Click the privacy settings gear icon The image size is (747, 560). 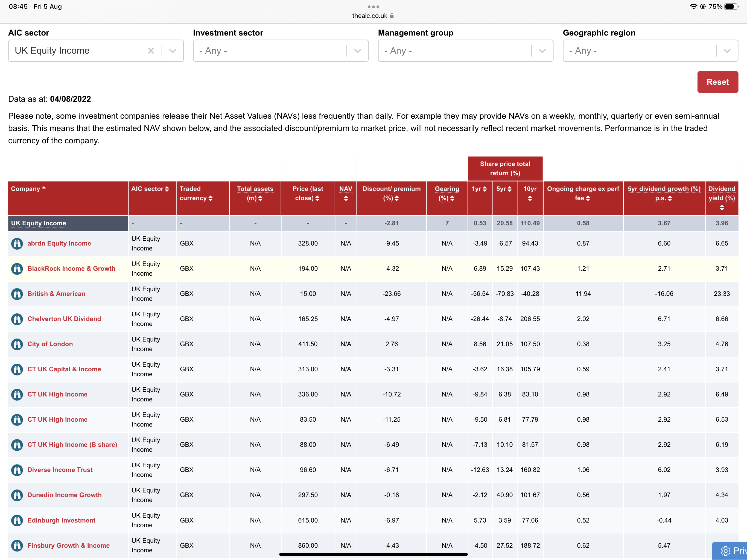click(x=725, y=551)
